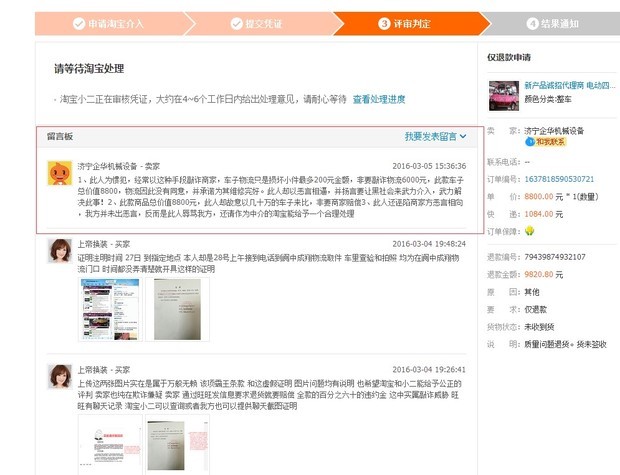Viewport: 620px width, 475px height.
Task: Click the 订单保障 guarantee icon
Action: point(529,231)
